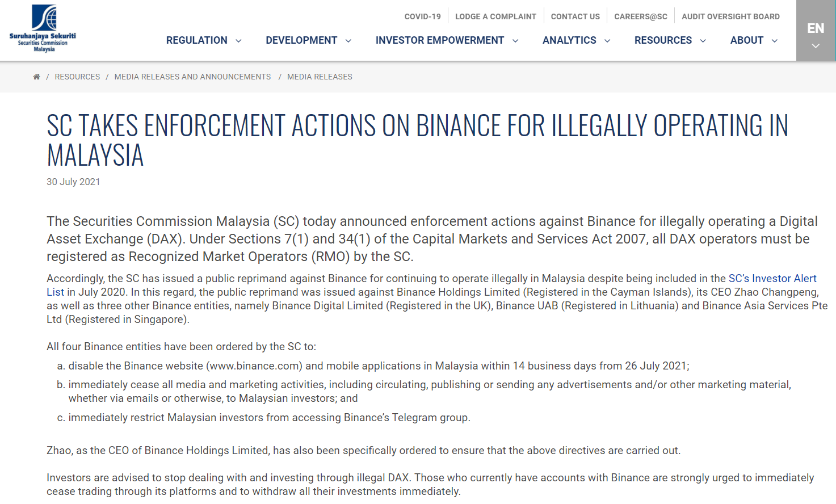Click the date 30 July 2021
836x504 pixels.
(73, 182)
